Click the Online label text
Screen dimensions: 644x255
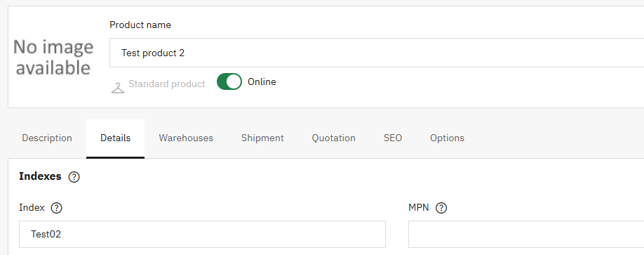coord(262,82)
